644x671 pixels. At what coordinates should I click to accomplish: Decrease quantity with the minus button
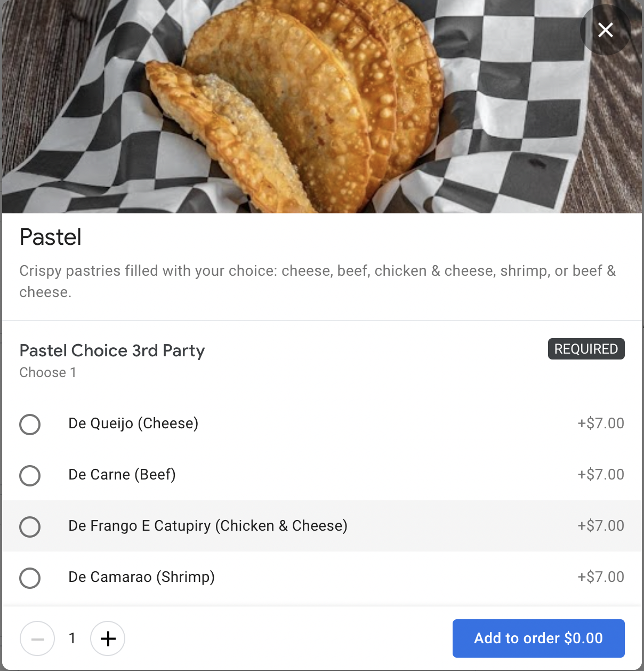37,638
